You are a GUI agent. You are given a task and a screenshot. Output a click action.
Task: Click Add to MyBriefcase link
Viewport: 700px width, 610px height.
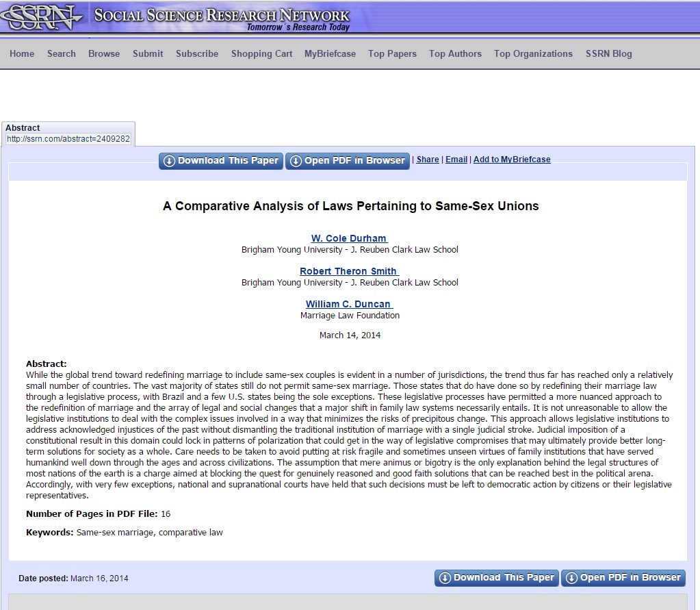(x=512, y=160)
